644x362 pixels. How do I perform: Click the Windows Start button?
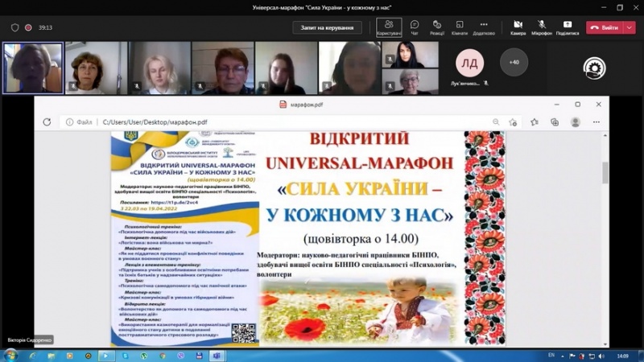tap(11, 355)
